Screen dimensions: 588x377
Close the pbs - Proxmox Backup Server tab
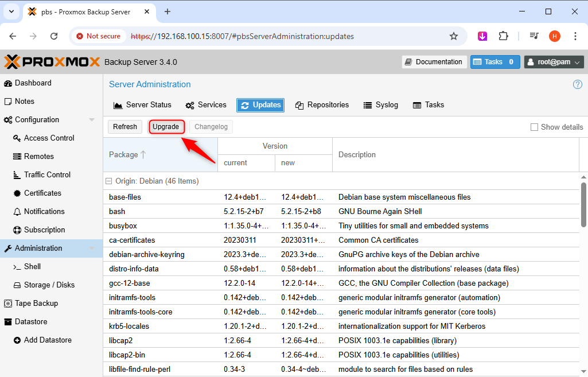point(147,11)
